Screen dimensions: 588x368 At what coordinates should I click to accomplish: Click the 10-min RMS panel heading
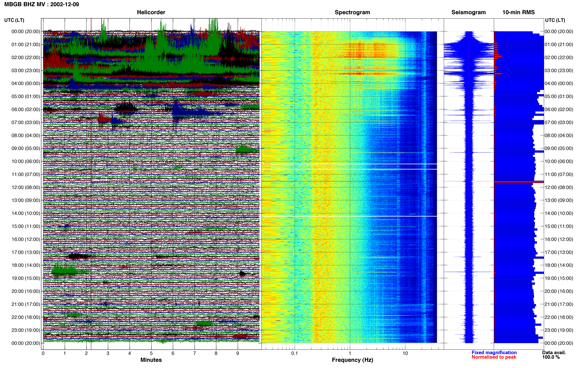[518, 12]
